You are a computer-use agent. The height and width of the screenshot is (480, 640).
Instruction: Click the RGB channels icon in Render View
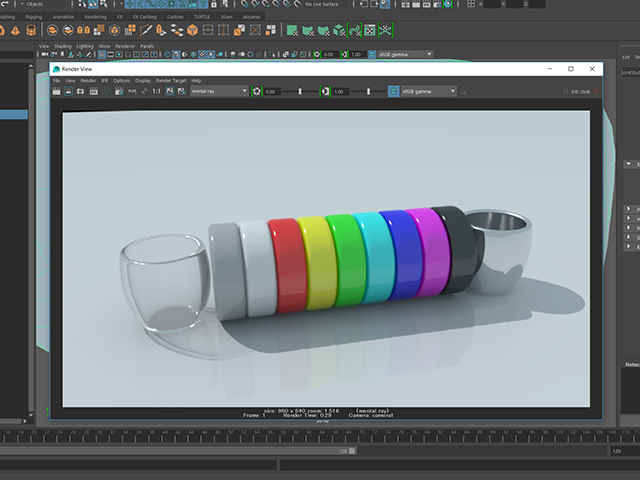point(132,91)
